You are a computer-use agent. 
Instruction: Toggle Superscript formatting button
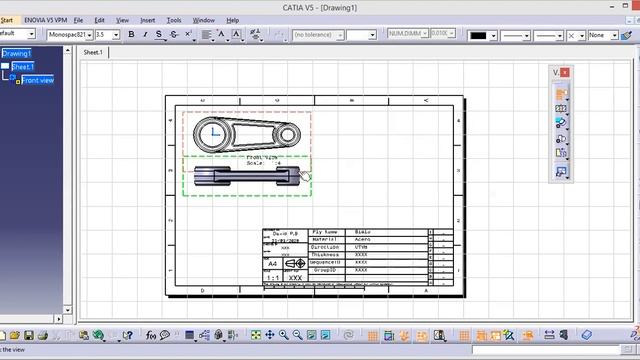pyautogui.click(x=188, y=35)
